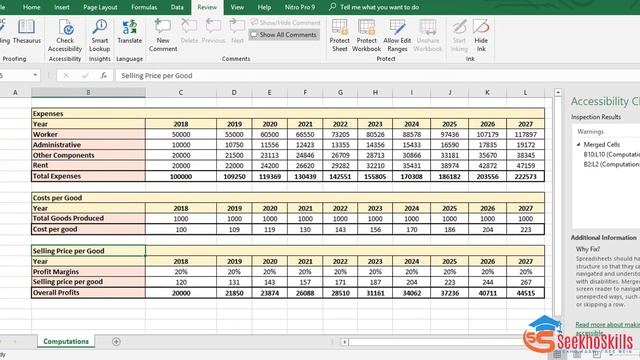640x360 pixels.
Task: Click the Delete comment icon
Action: (189, 32)
